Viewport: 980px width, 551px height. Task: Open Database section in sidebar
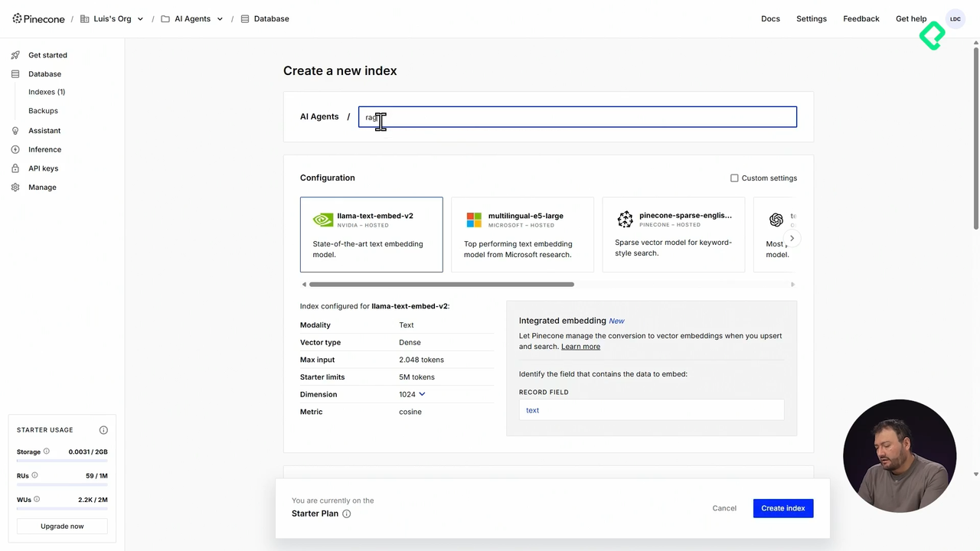pyautogui.click(x=44, y=74)
